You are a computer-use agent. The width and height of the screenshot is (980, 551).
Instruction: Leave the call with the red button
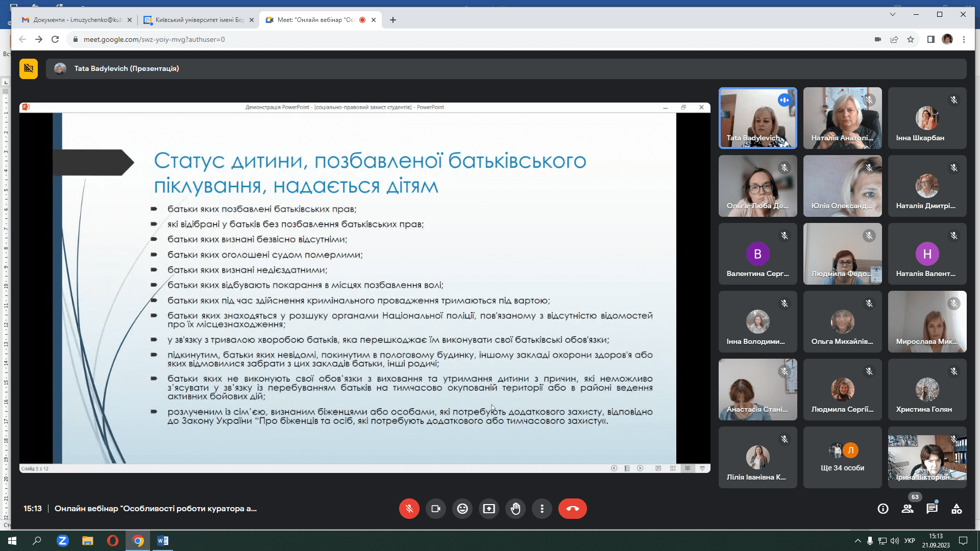coord(572,509)
